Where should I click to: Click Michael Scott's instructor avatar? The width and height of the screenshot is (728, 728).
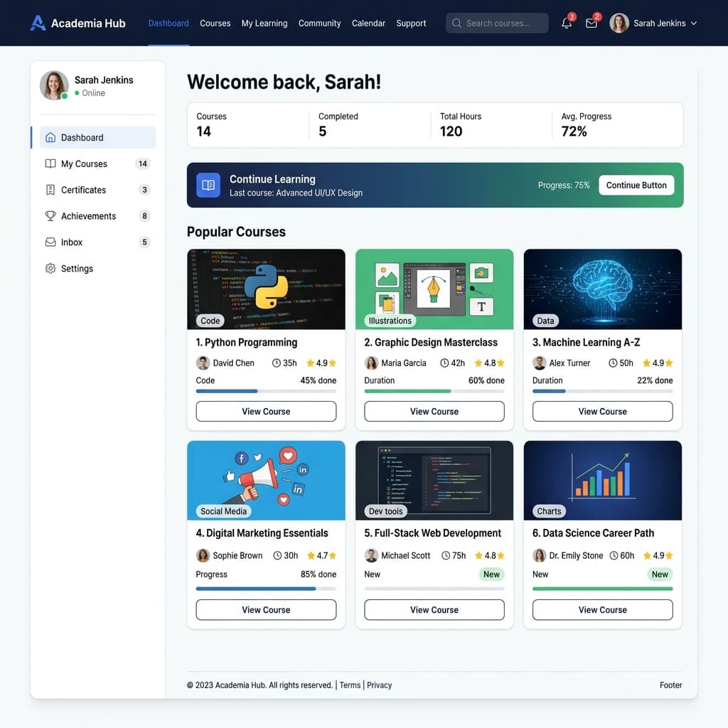click(x=371, y=555)
